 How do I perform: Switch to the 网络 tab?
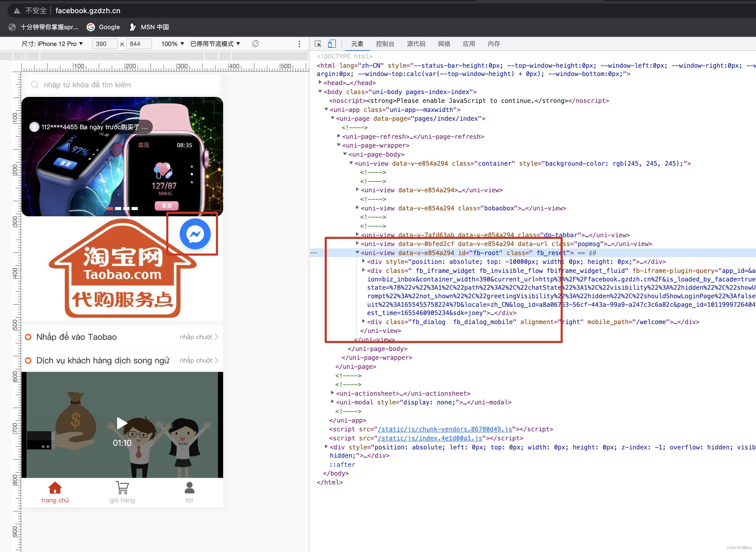[444, 44]
